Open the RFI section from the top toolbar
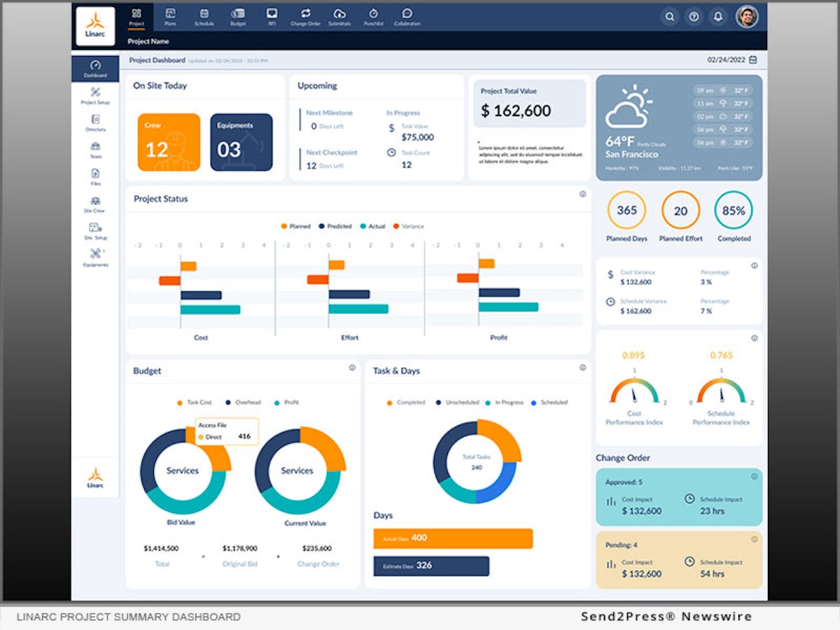This screenshot has width=840, height=630. pyautogui.click(x=272, y=15)
